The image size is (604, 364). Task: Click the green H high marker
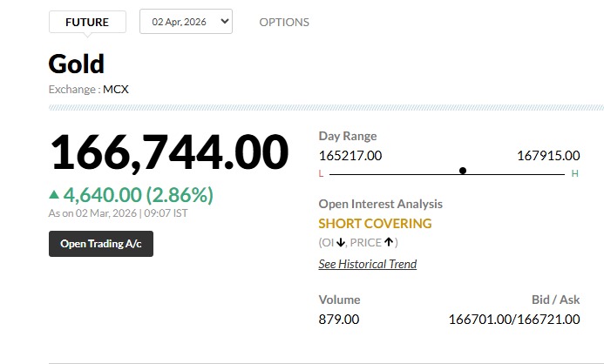(574, 174)
